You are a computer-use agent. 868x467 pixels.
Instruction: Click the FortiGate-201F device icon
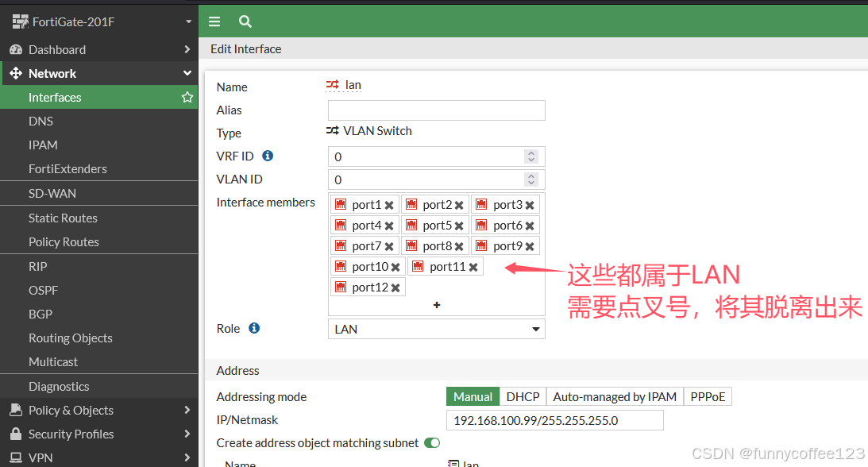click(20, 21)
